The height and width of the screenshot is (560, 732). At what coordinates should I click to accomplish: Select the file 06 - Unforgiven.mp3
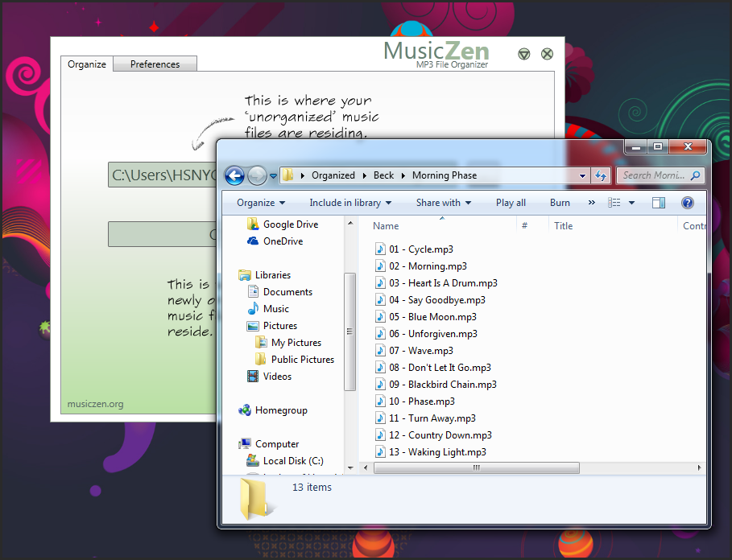point(426,334)
